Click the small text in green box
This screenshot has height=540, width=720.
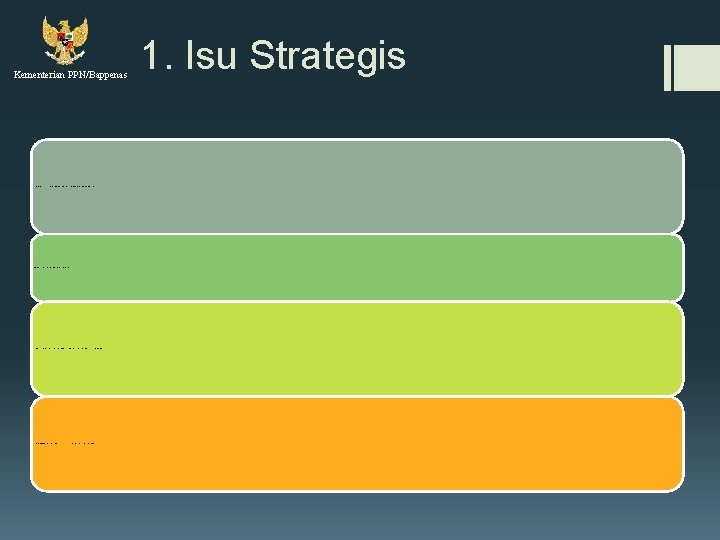pyautogui.click(x=52, y=267)
